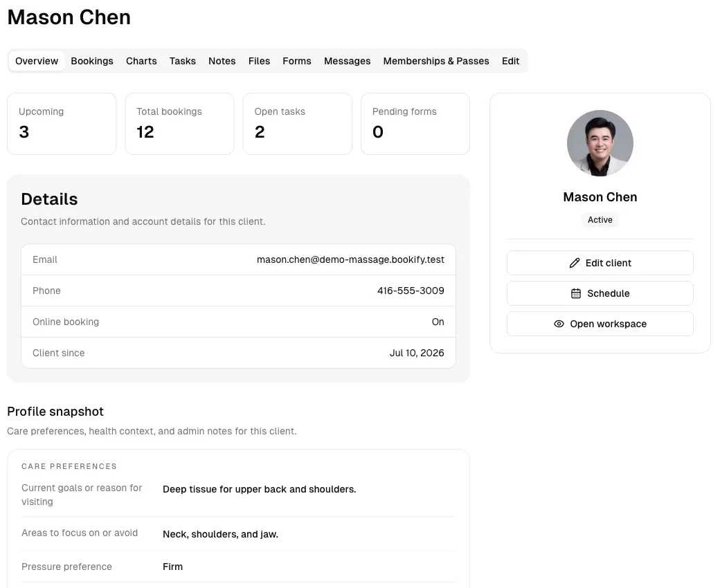Click the Pending forms 0 card

(x=415, y=124)
